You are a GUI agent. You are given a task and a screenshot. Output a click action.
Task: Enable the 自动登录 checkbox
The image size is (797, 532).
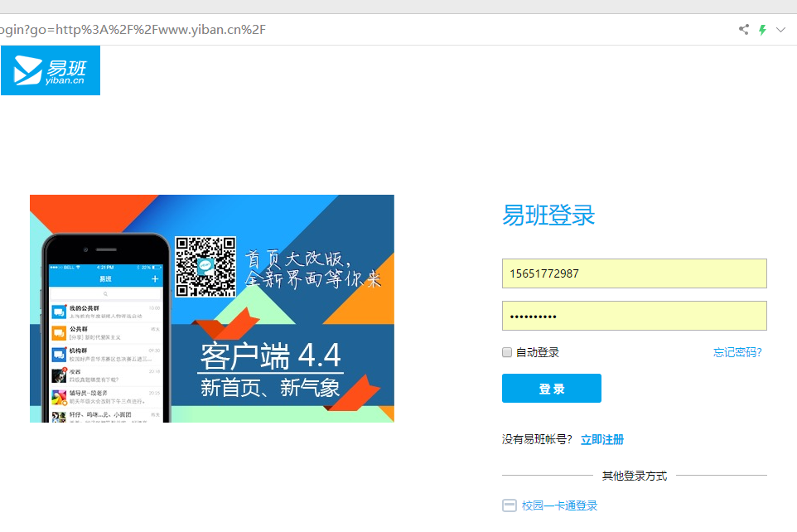pyautogui.click(x=507, y=352)
